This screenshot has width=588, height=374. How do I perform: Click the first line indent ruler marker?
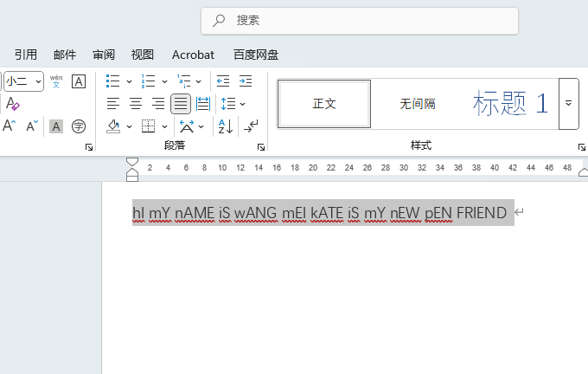coord(132,162)
